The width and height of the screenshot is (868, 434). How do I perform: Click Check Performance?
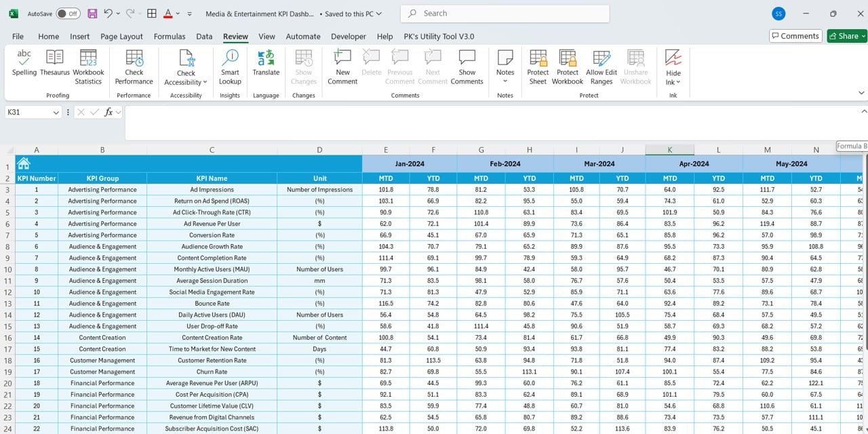[134, 66]
